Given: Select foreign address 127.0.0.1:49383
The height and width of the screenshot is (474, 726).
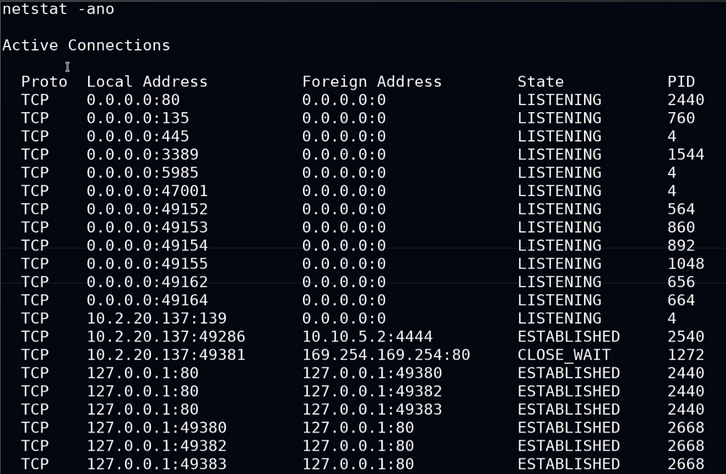Looking at the screenshot, I should click(372, 409).
